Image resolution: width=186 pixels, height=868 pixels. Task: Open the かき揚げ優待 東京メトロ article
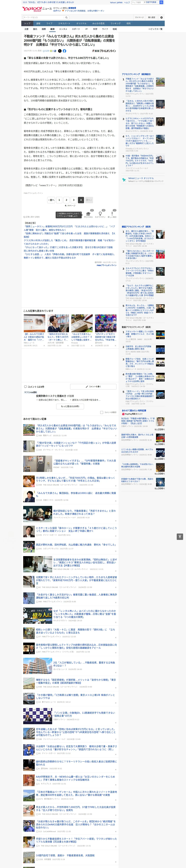[x=76, y=696]
